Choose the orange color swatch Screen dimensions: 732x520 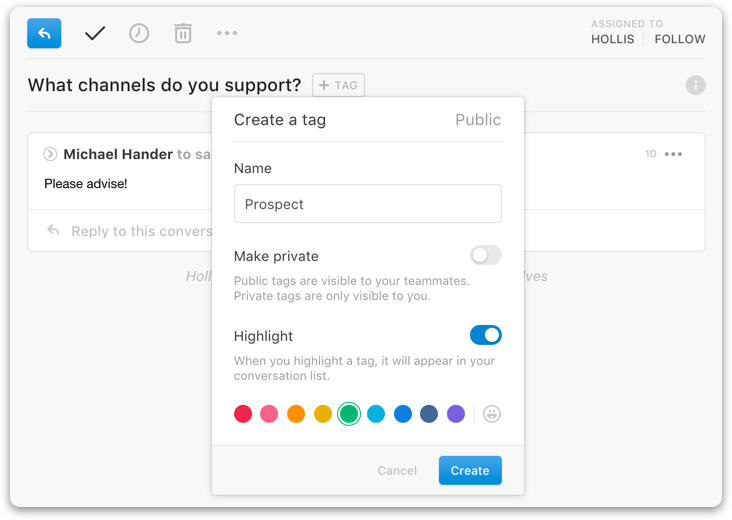click(296, 414)
